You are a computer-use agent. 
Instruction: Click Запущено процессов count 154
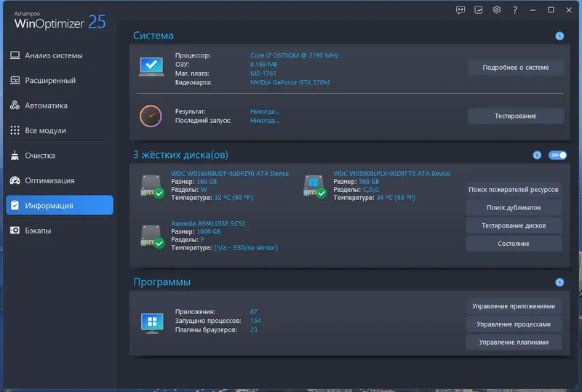[x=255, y=321]
